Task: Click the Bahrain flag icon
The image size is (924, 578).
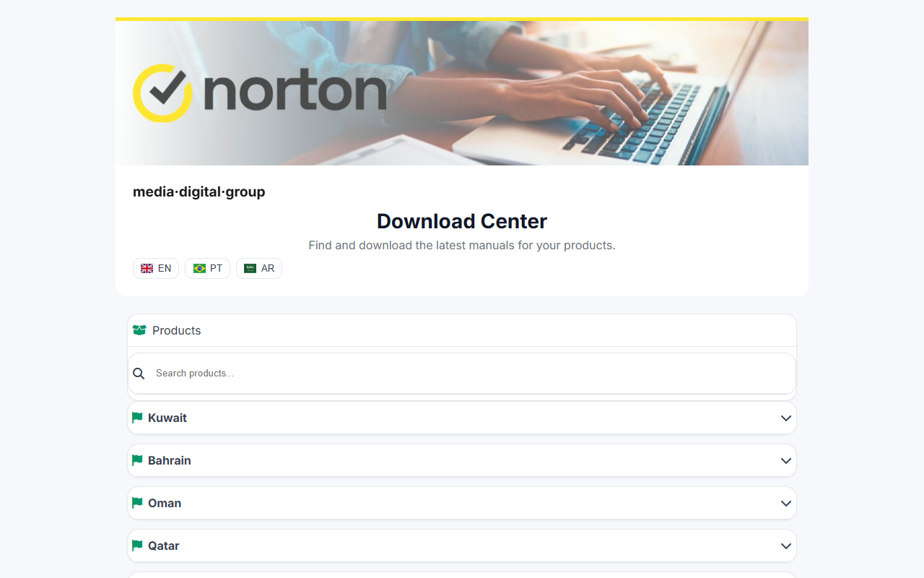Action: (x=137, y=460)
